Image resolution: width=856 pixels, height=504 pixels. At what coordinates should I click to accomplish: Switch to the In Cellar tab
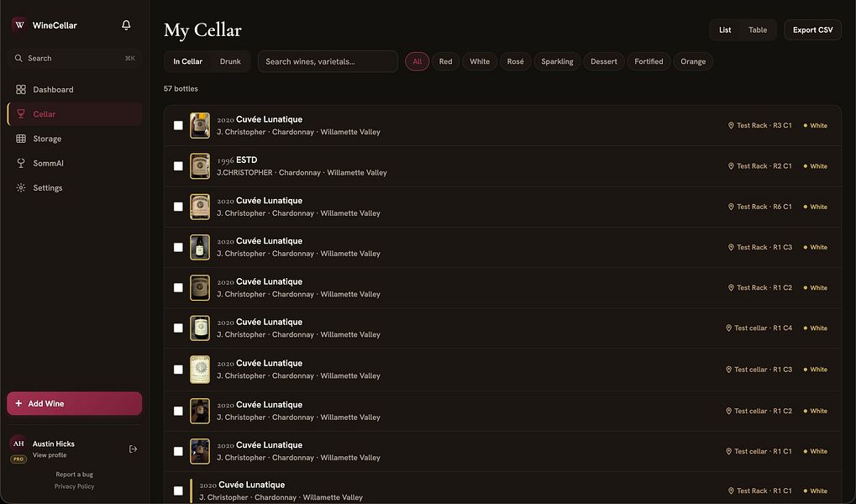tap(188, 61)
